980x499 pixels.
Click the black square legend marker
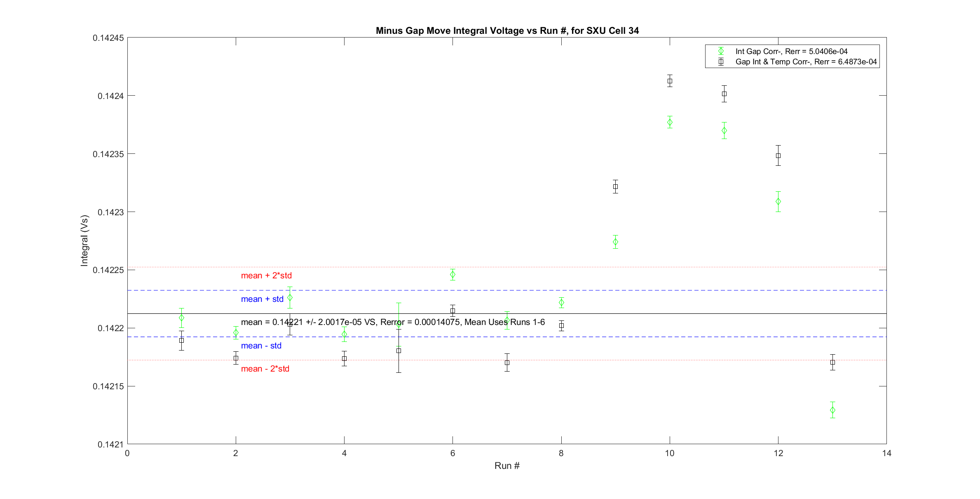click(721, 62)
